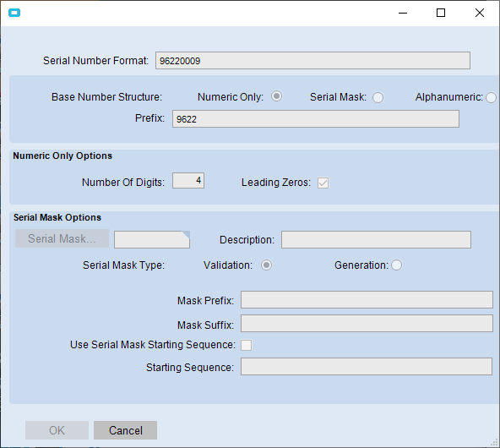Screen dimensions: 500x448
Task: Focus the Mask Prefix field
Action: click(367, 299)
